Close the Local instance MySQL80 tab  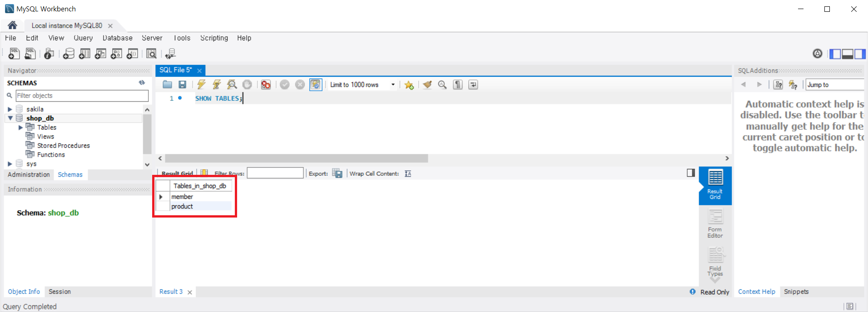click(x=110, y=26)
